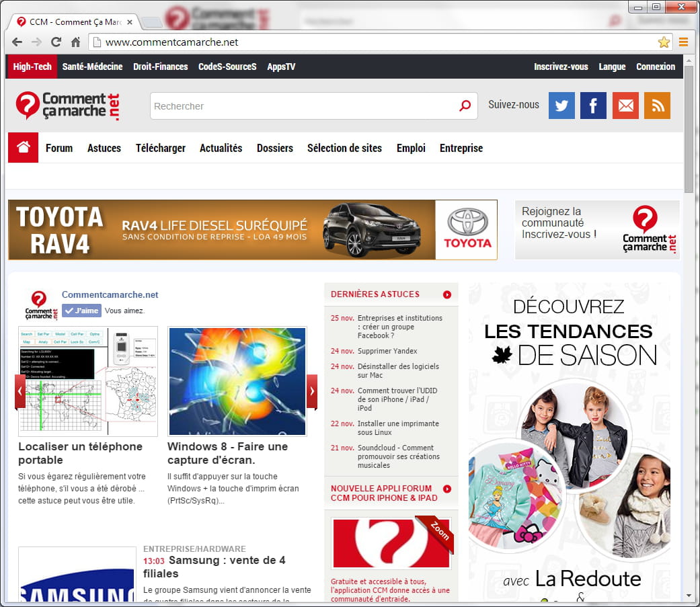Click the Rejoignez la communauté banner
The width and height of the screenshot is (700, 607).
click(597, 230)
